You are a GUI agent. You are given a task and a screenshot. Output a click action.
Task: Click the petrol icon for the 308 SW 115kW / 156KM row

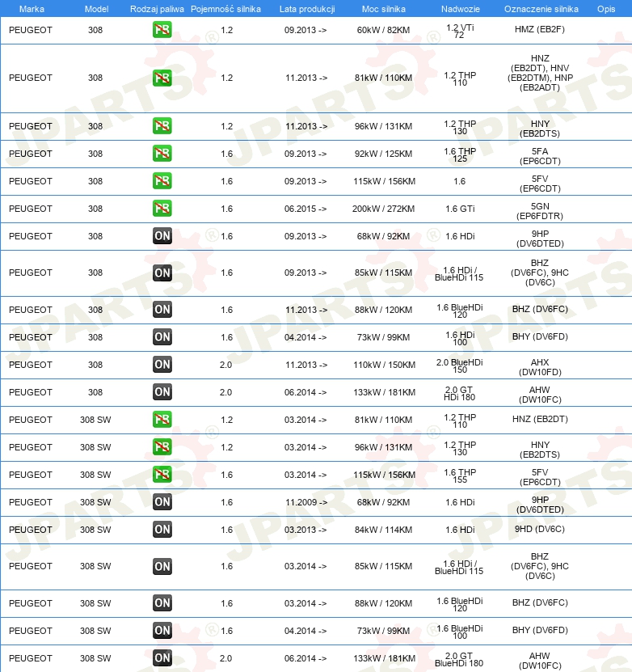(x=162, y=474)
